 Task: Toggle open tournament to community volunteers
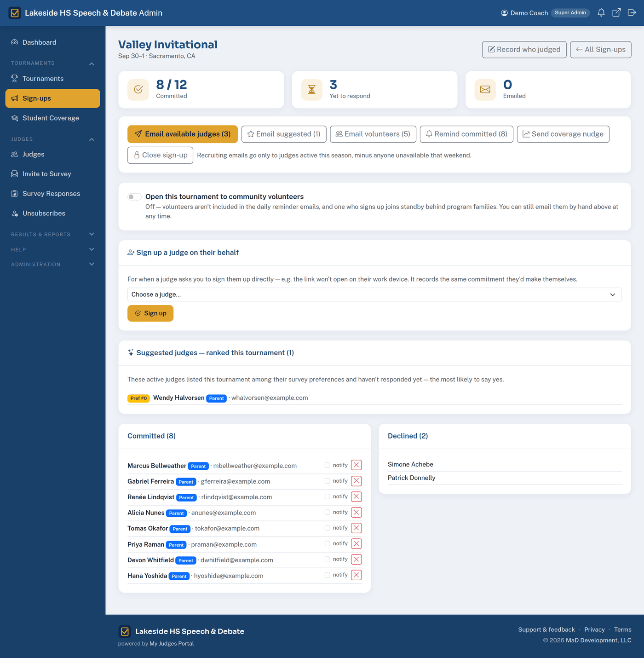(x=134, y=197)
